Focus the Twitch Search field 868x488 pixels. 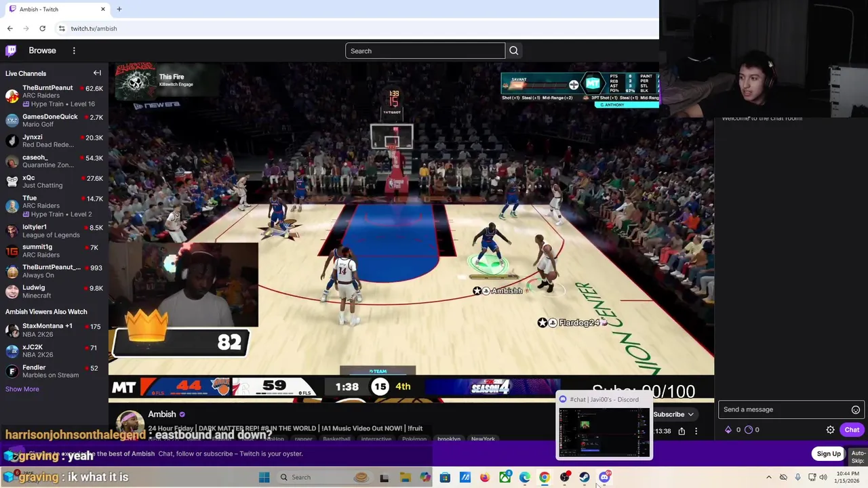[425, 51]
